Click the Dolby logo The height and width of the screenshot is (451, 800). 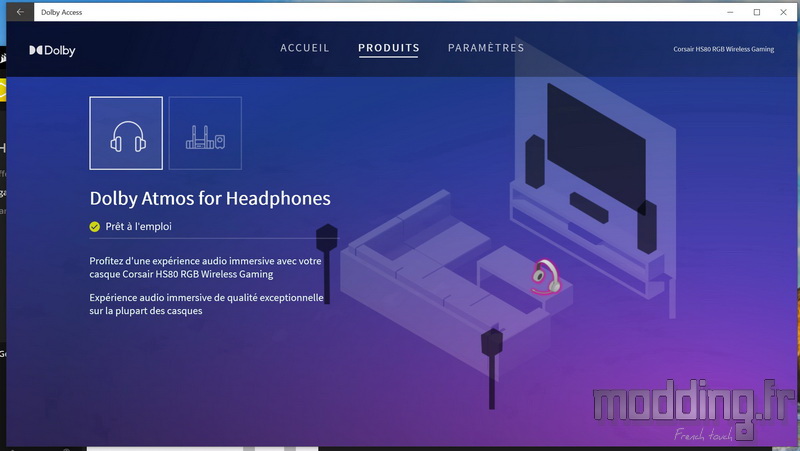pyautogui.click(x=52, y=50)
